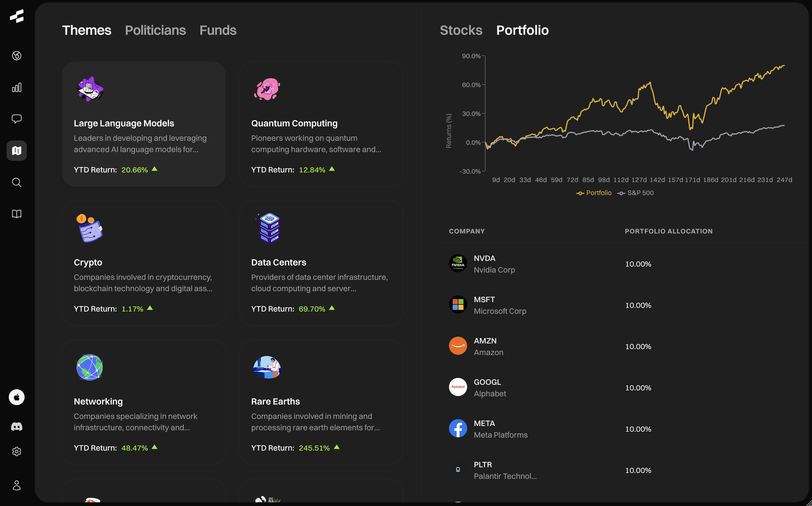
Task: Open the user profile icon
Action: (16, 485)
